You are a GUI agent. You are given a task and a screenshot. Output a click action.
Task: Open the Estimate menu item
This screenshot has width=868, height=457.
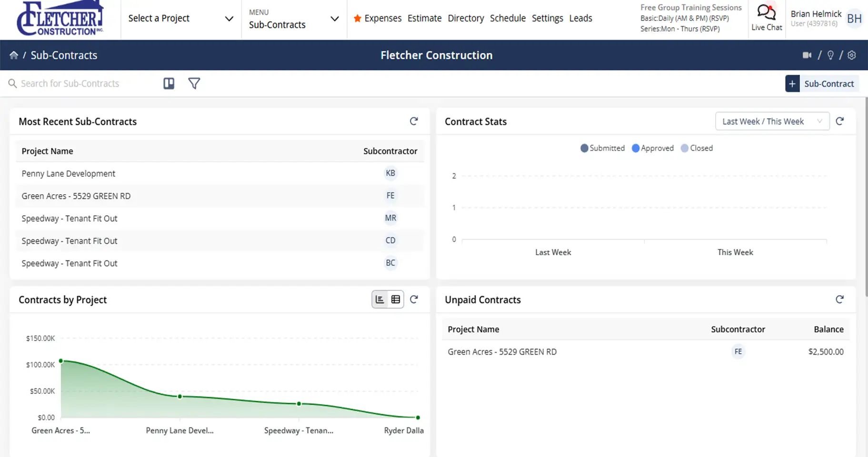click(x=425, y=19)
